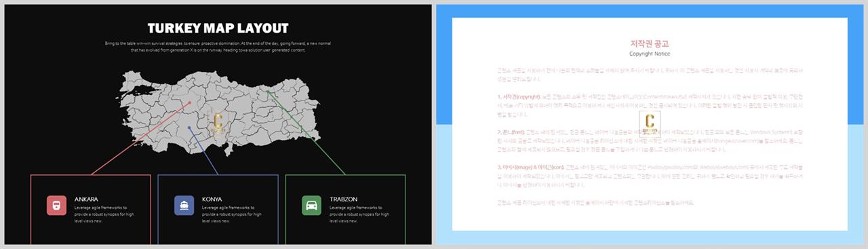Select the TRABZON heading text
This screenshot has width=868, height=249.
tap(343, 199)
